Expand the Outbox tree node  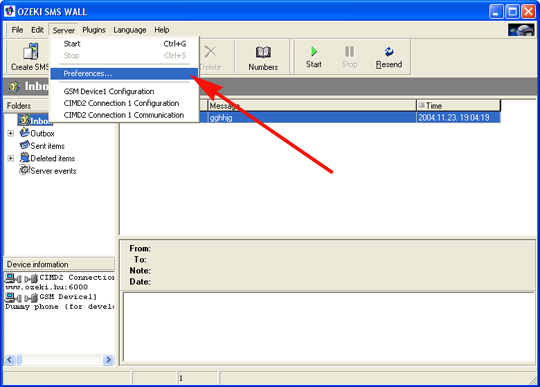point(11,133)
